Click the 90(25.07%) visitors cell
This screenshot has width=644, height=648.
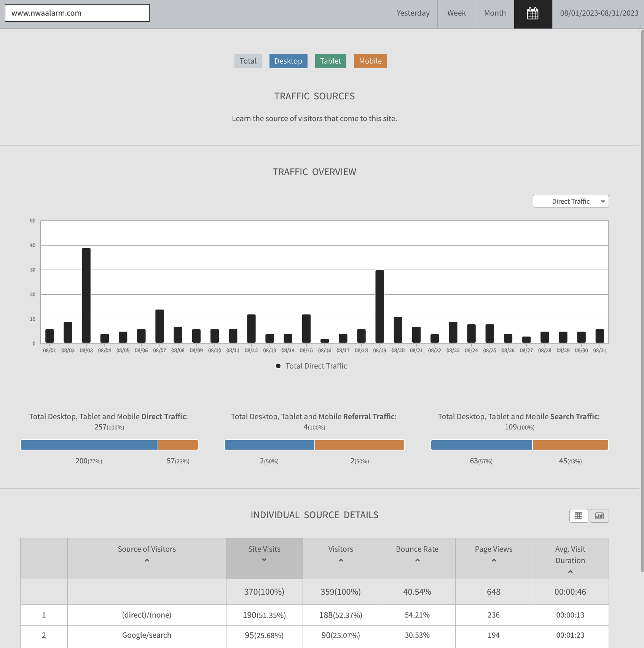[x=341, y=635]
